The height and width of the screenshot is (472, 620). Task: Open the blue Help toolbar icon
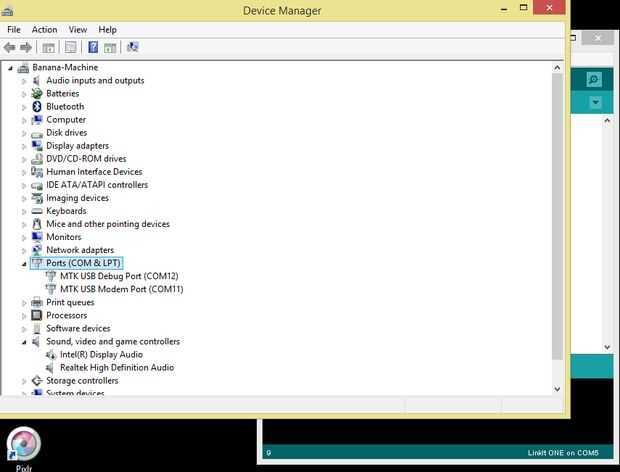[x=93, y=47]
